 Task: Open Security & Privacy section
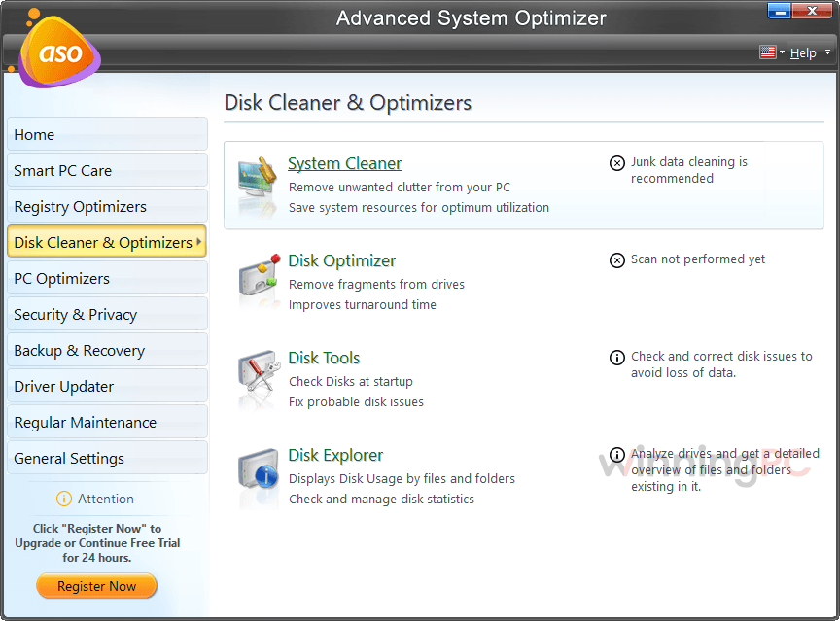pyautogui.click(x=107, y=314)
